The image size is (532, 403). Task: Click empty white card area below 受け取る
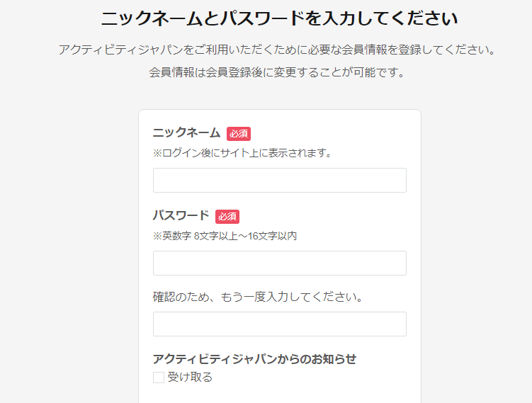point(280,395)
